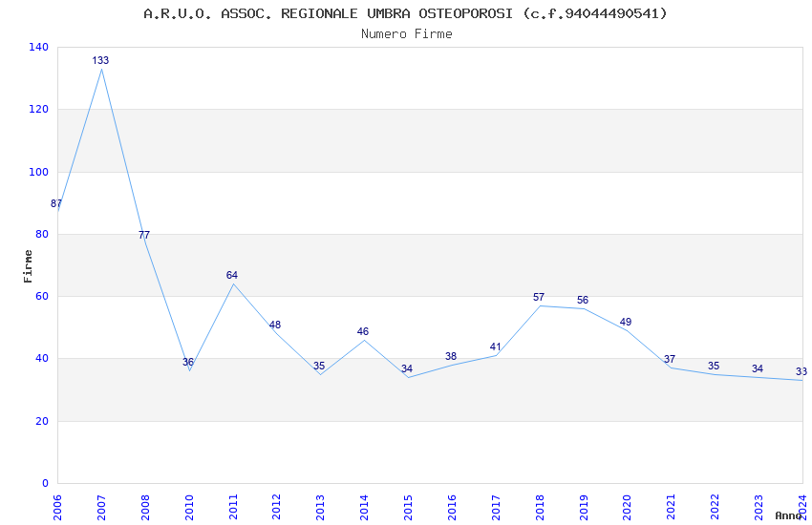The width and height of the screenshot is (812, 525).
Task: Click the x-axis year 2023
Action: [x=759, y=507]
